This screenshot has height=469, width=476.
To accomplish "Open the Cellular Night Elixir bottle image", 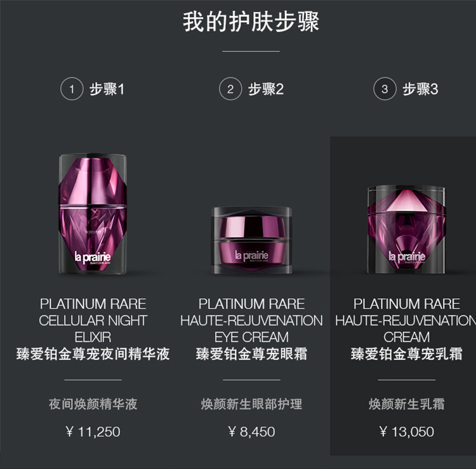I will [x=93, y=214].
